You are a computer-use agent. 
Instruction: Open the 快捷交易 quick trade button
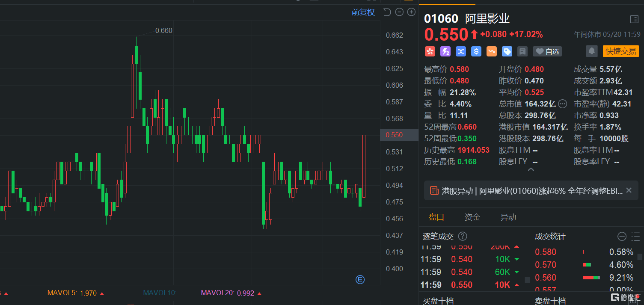pyautogui.click(x=620, y=51)
